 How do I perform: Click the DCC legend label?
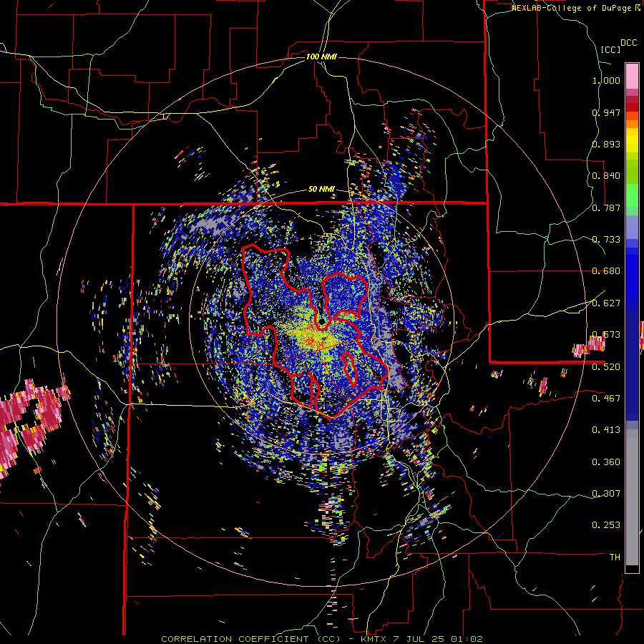pos(629,43)
